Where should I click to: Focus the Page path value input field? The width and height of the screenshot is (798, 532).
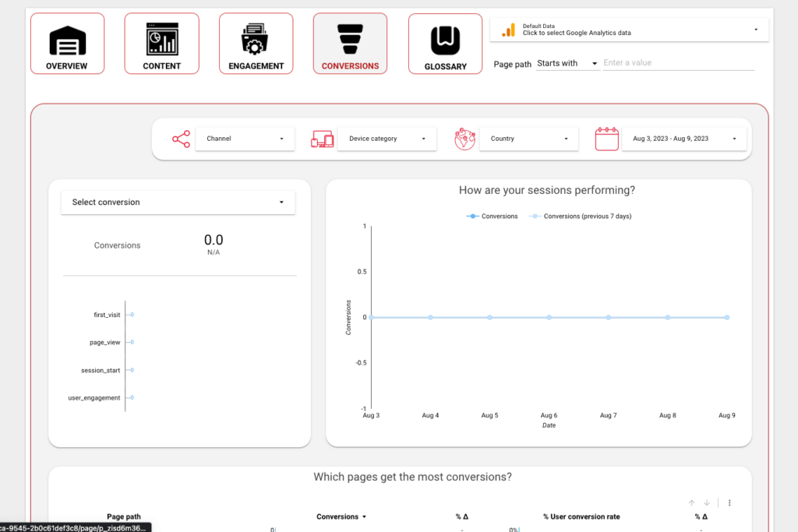[678, 63]
